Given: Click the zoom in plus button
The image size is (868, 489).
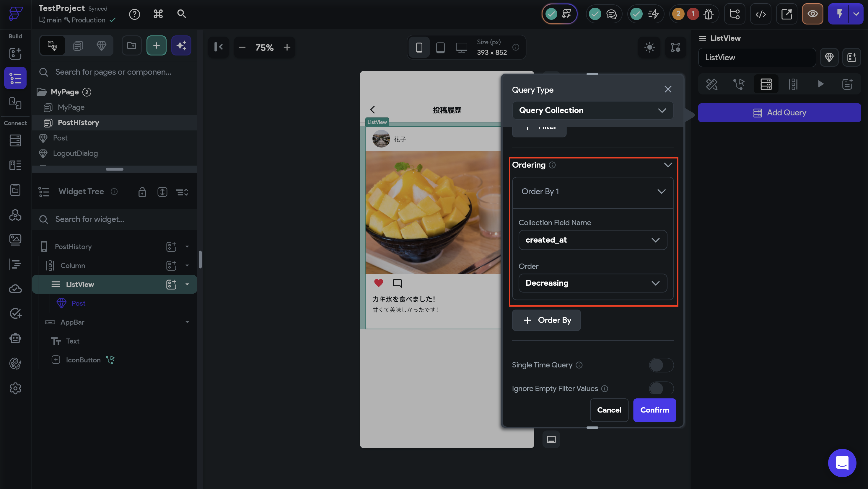Looking at the screenshot, I should (x=287, y=47).
